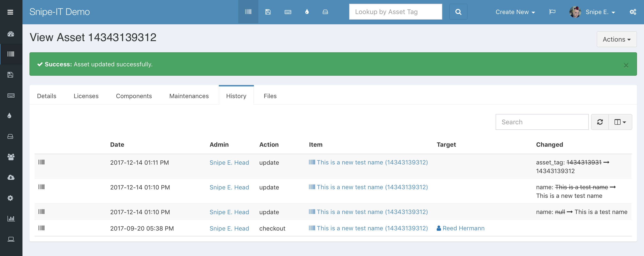
Task: Open the admin settings gears icon in the header
Action: pos(633,12)
